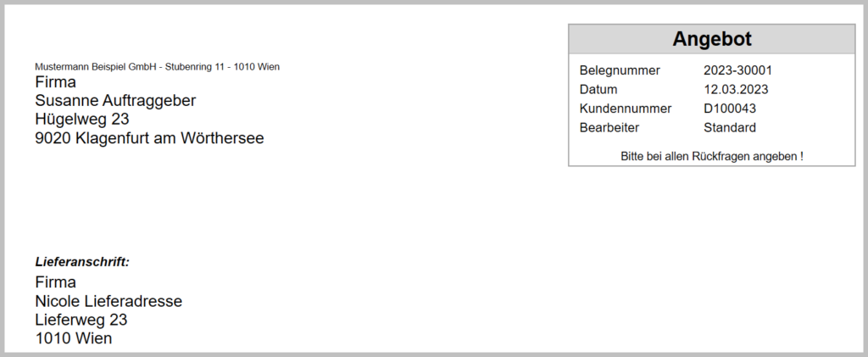Click document number 2023-30001
This screenshot has height=357, width=868.
click(737, 70)
